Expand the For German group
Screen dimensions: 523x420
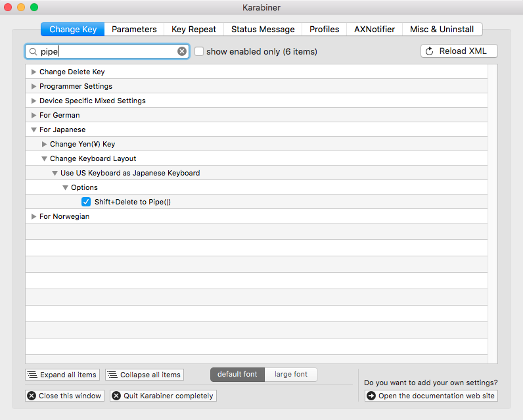point(34,115)
